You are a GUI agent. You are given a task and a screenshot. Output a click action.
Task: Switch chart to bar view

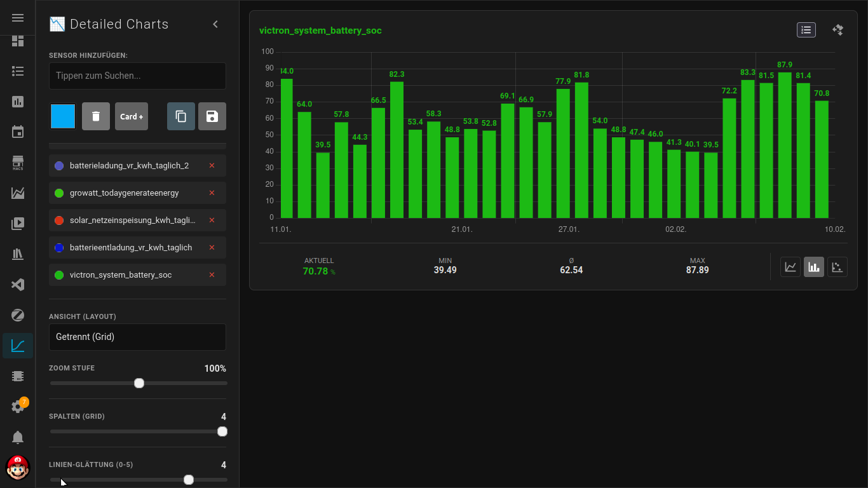814,267
